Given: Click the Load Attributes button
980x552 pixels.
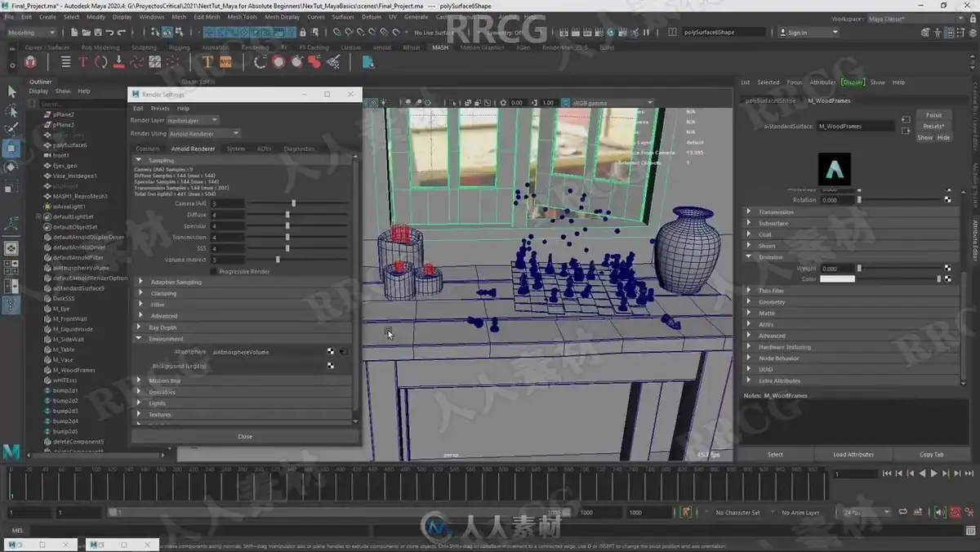Looking at the screenshot, I should [853, 455].
